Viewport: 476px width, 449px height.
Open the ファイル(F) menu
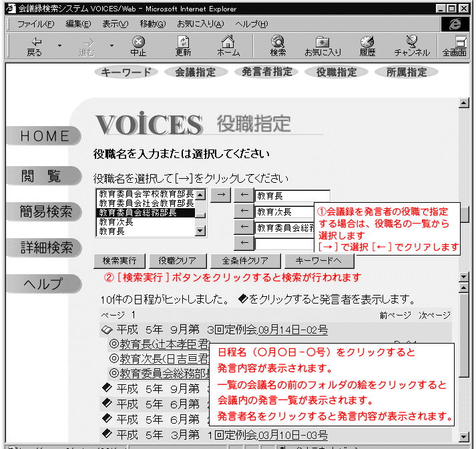click(x=35, y=24)
